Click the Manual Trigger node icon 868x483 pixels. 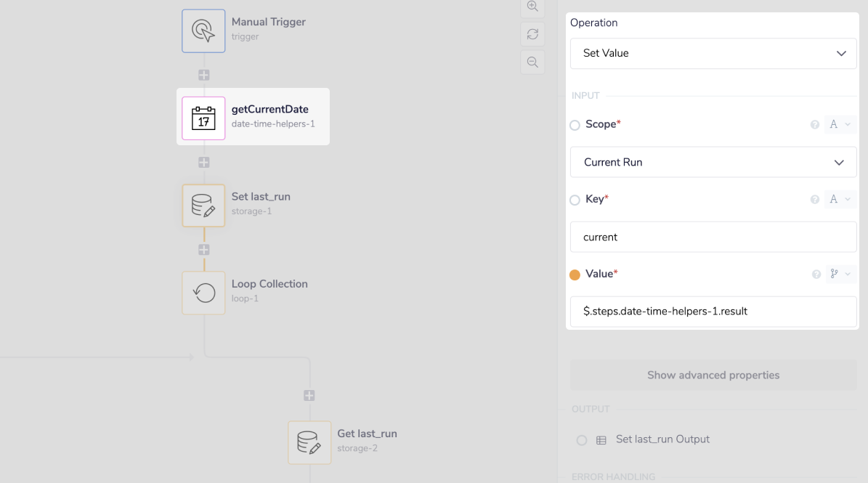click(203, 31)
